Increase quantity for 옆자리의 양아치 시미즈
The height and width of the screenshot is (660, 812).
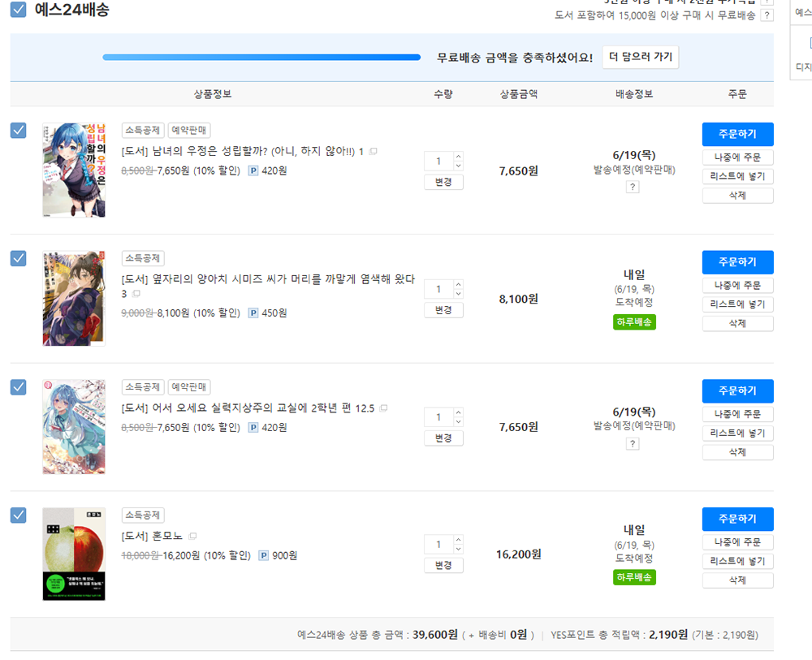pos(458,284)
